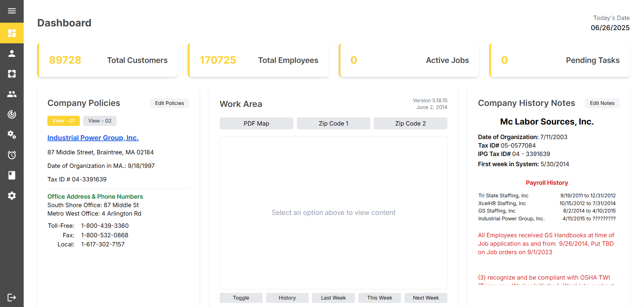Click the puzzle-frame icon in sidebar
644x307 pixels.
[x=12, y=74]
